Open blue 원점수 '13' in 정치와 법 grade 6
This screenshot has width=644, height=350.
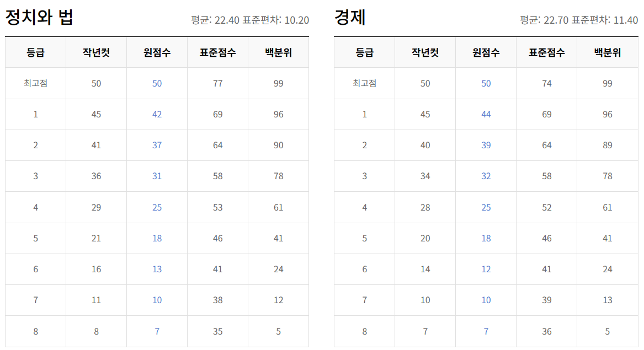coord(157,269)
